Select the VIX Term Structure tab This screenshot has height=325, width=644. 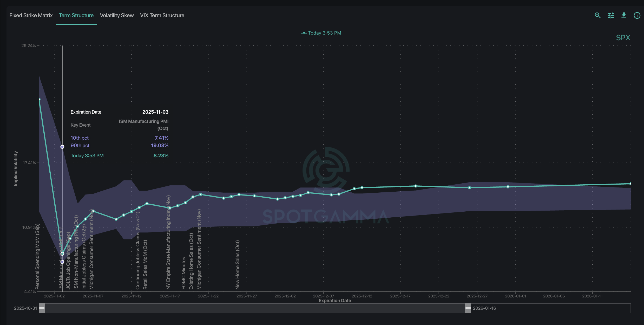click(162, 15)
